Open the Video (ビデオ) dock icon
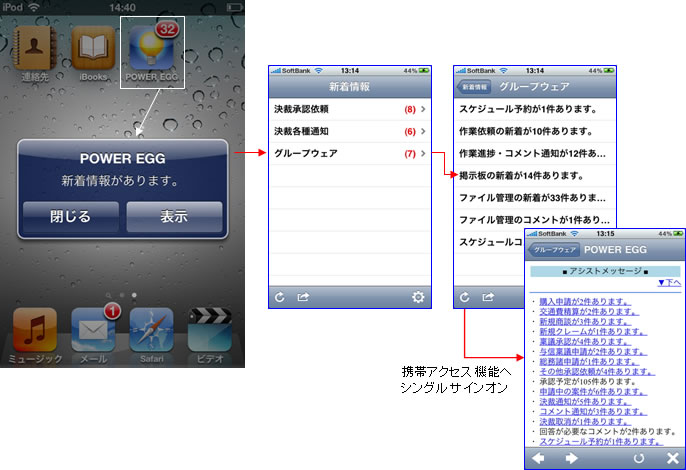The image size is (686, 470). coord(210,330)
